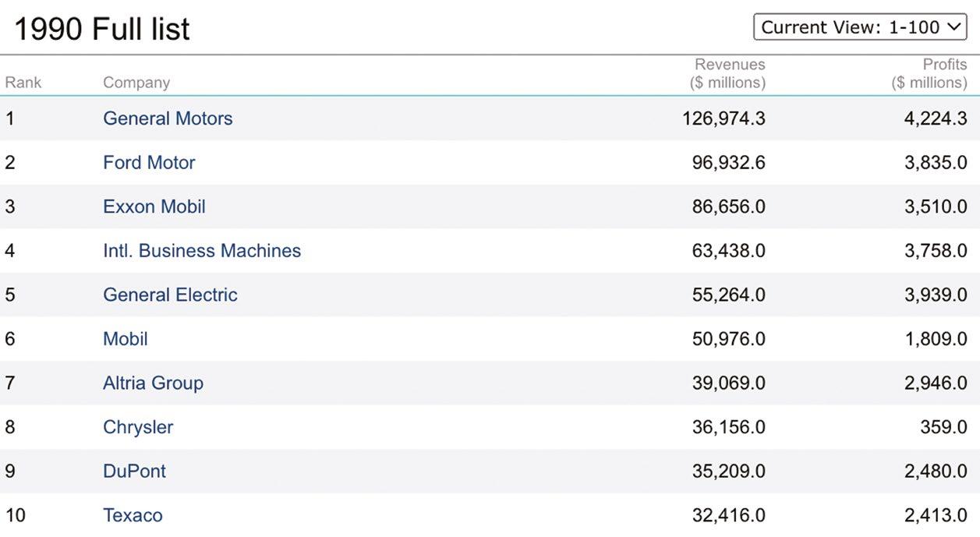This screenshot has width=980, height=537.
Task: Click the Company column header
Action: tap(136, 82)
